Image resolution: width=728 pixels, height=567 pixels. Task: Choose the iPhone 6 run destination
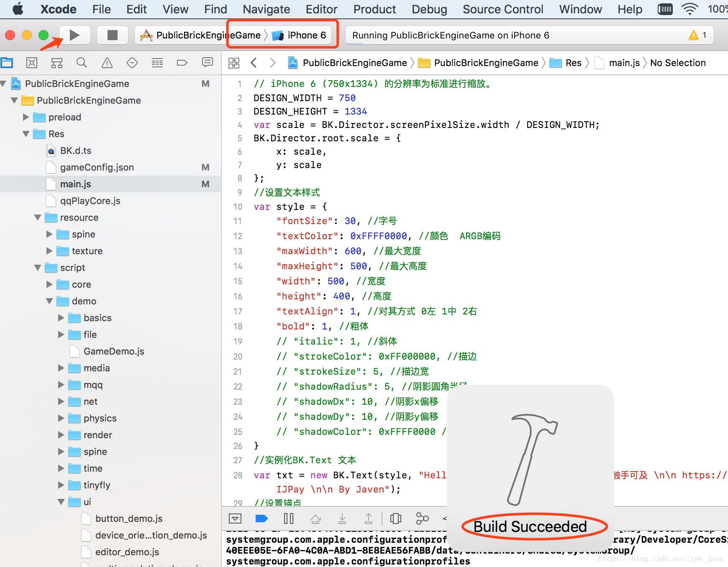tap(300, 35)
